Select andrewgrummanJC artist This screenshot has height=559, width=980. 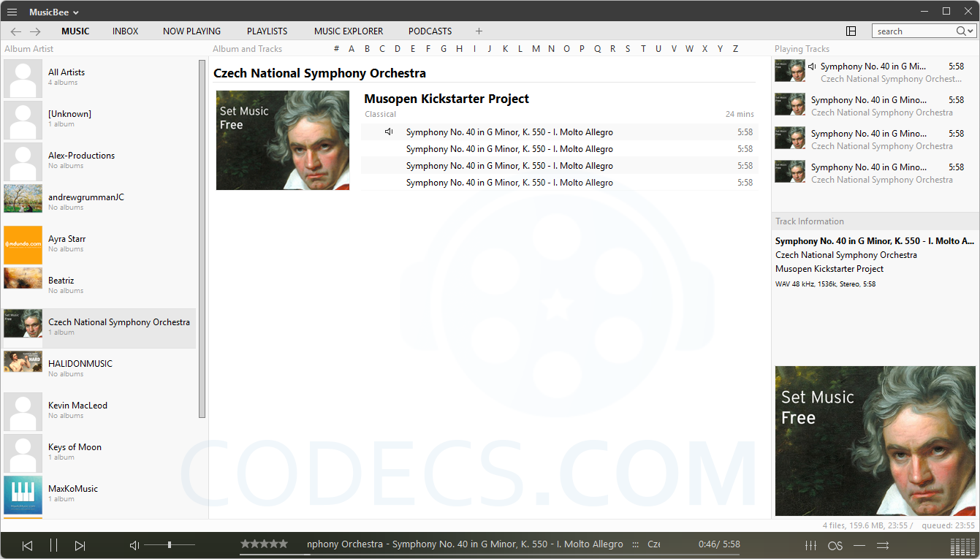click(x=99, y=202)
